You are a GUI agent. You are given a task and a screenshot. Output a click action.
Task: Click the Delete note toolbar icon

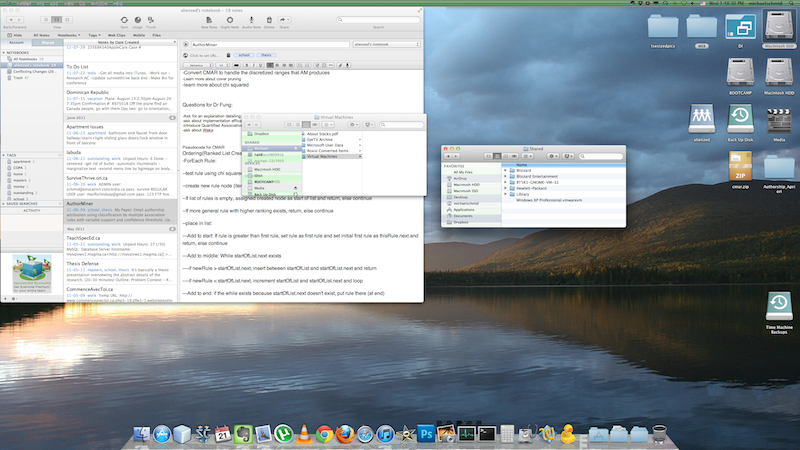[x=267, y=18]
